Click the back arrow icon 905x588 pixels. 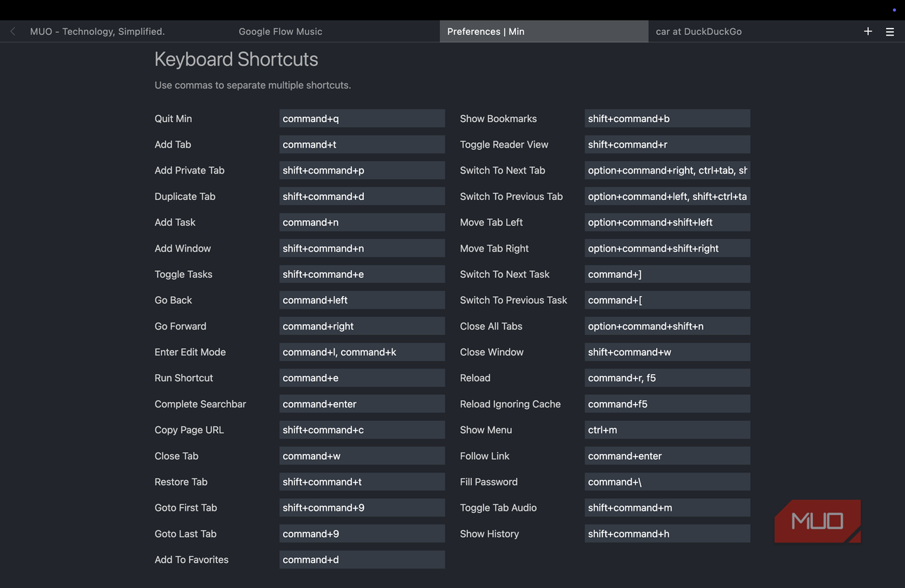(13, 31)
